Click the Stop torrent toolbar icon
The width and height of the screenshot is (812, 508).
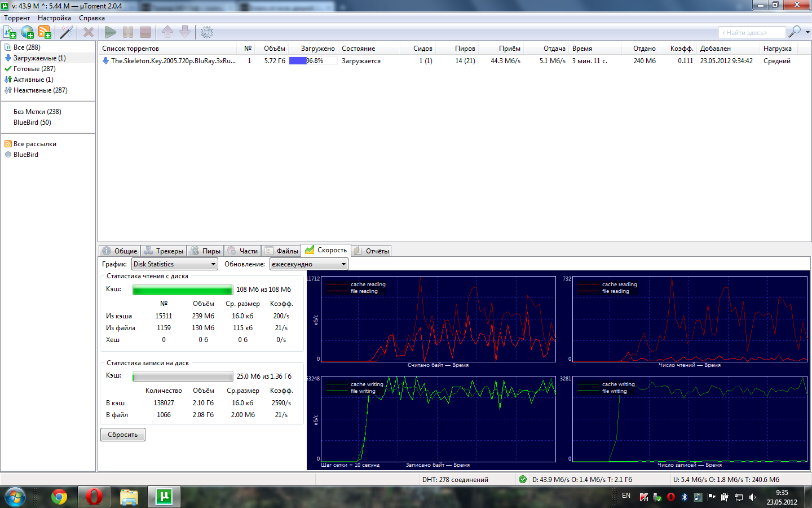coord(145,32)
